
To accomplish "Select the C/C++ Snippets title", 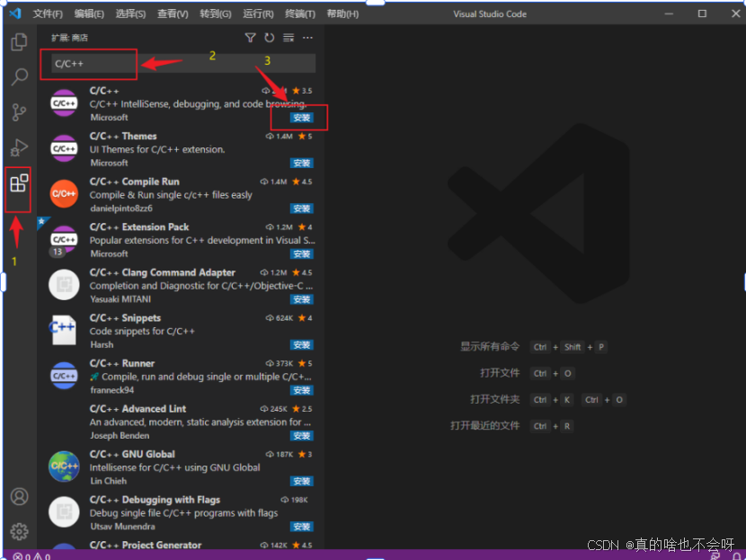I will 125,318.
